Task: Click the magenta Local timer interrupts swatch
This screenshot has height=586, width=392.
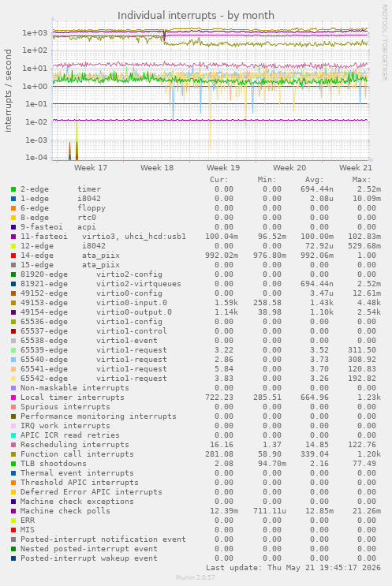Action: pyautogui.click(x=13, y=398)
